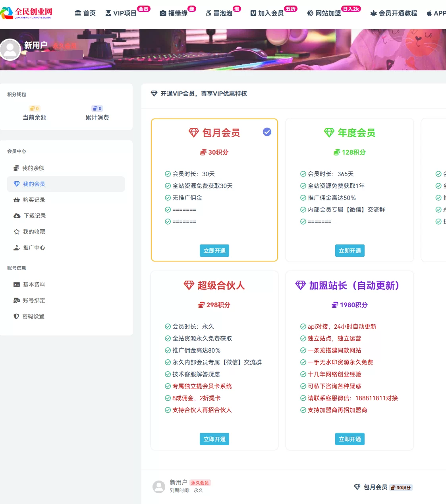Screen dimensions: 446x504
Task: Click the api对接，24小时自动更新 feature line
Action: tap(338, 327)
